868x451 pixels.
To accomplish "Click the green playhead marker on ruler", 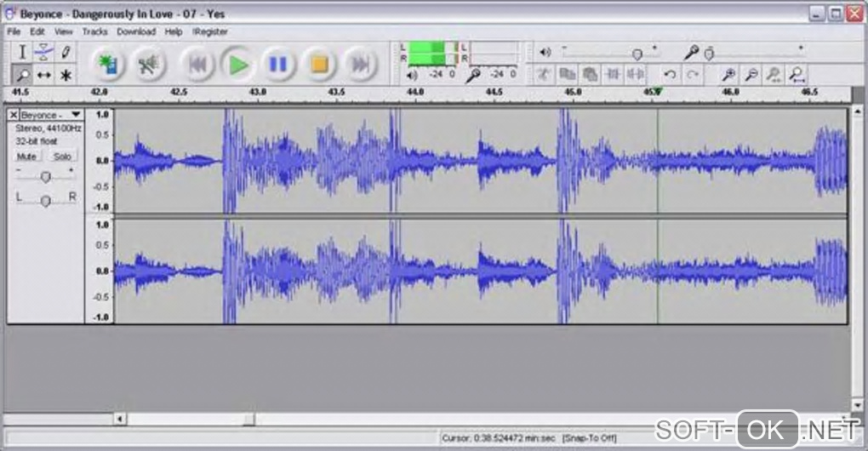I will click(658, 92).
